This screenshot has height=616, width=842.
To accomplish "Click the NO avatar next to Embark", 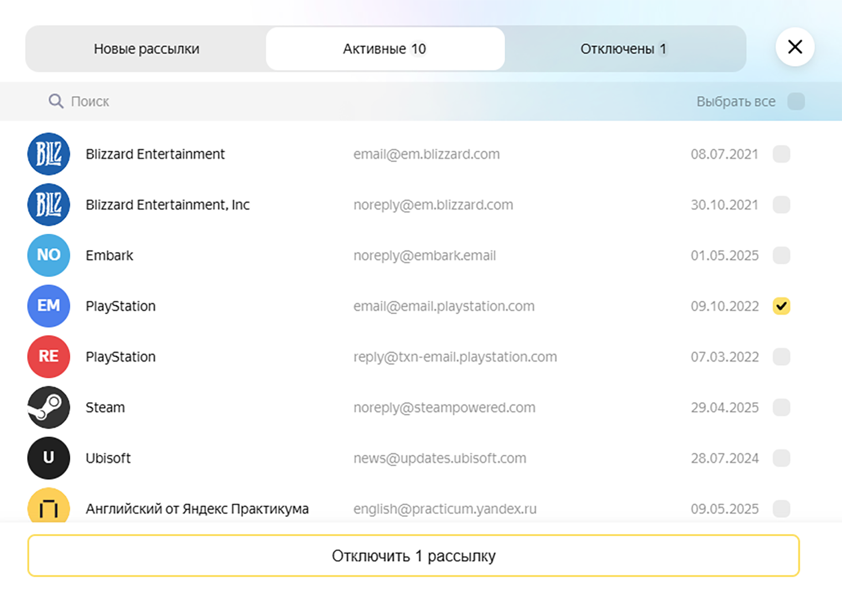I will [49, 255].
